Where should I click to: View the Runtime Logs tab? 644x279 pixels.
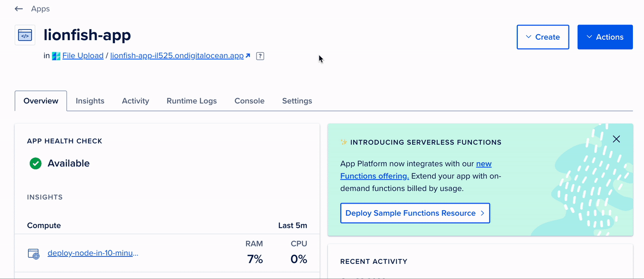pyautogui.click(x=192, y=101)
